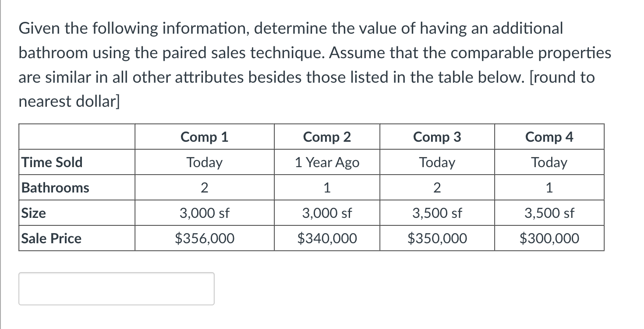Select the $300,000 sale price cell
The height and width of the screenshot is (329, 644).
pyautogui.click(x=549, y=238)
